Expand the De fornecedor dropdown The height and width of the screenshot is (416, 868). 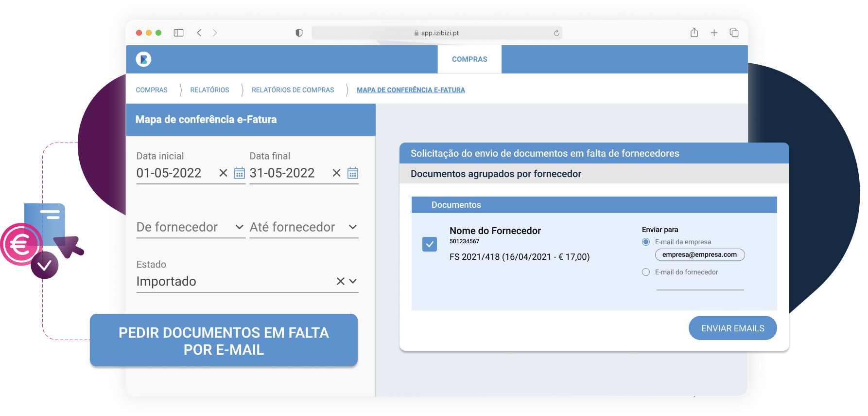pyautogui.click(x=239, y=227)
